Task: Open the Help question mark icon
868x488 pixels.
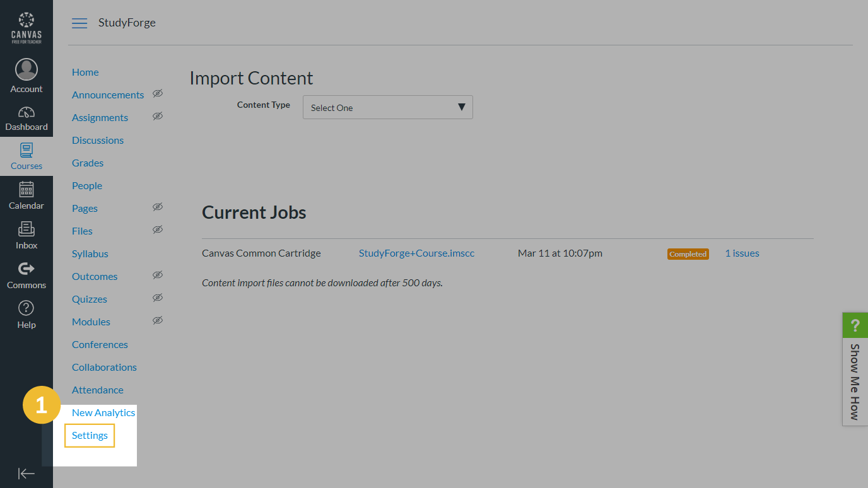Action: (26, 308)
